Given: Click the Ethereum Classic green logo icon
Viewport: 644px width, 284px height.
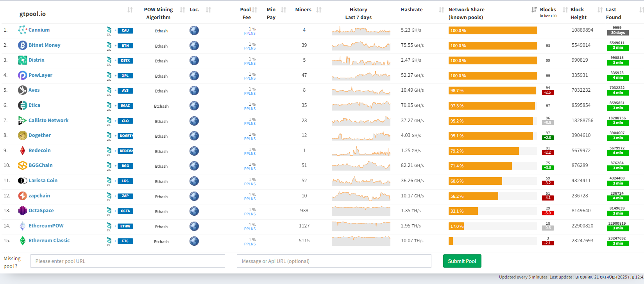Looking at the screenshot, I should point(22,241).
